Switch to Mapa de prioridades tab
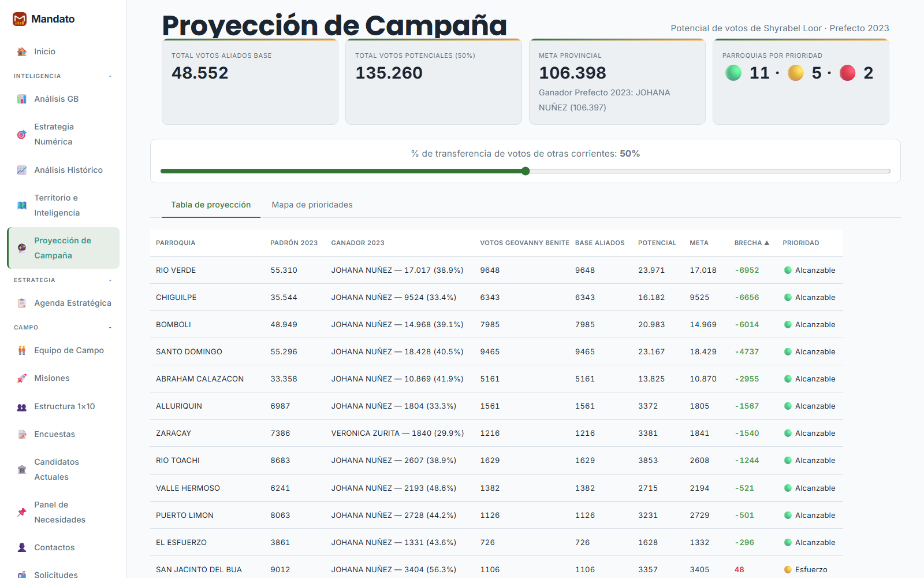The image size is (924, 578). [x=312, y=205]
